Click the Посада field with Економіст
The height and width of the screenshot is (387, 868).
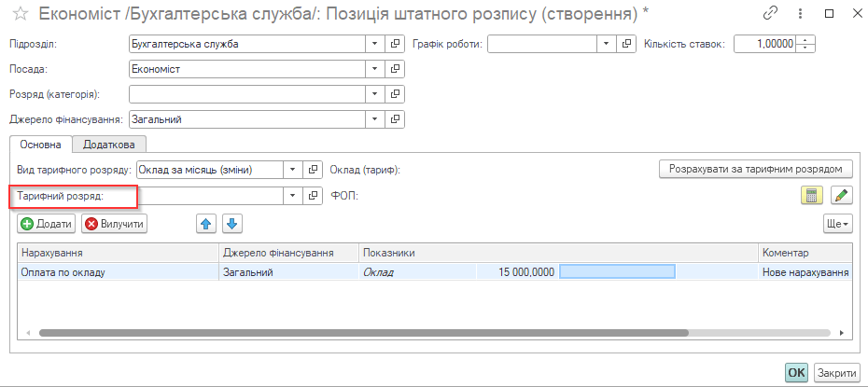click(247, 69)
